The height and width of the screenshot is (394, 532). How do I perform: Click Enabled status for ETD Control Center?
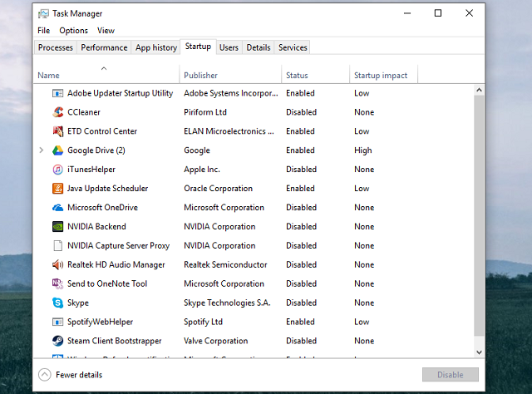point(300,131)
